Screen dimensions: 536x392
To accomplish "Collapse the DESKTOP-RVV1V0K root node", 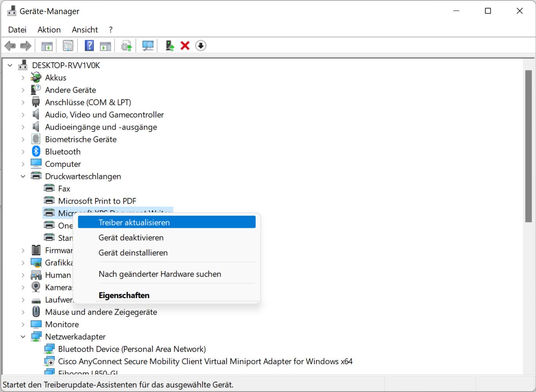I will pyautogui.click(x=10, y=65).
